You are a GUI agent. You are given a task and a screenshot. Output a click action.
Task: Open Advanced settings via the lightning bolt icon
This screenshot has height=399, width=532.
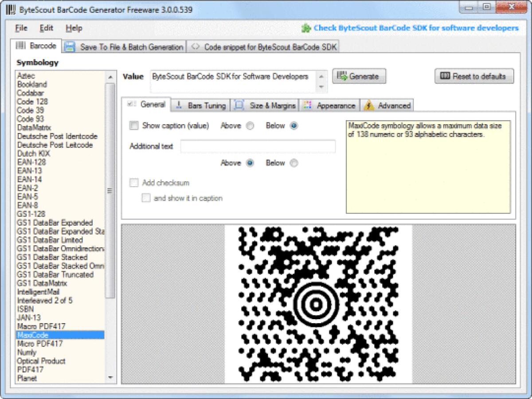point(368,106)
